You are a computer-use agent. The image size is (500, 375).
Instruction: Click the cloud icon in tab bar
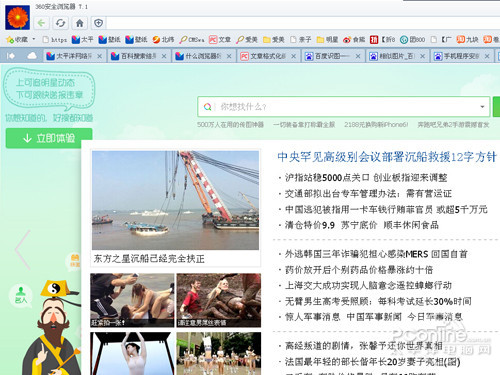(32, 56)
